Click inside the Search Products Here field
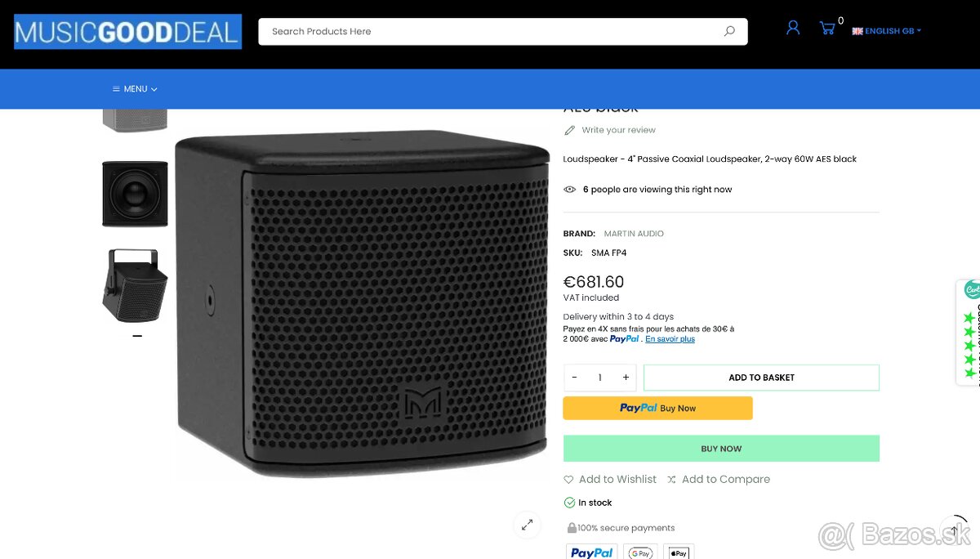This screenshot has width=980, height=559. [x=490, y=31]
